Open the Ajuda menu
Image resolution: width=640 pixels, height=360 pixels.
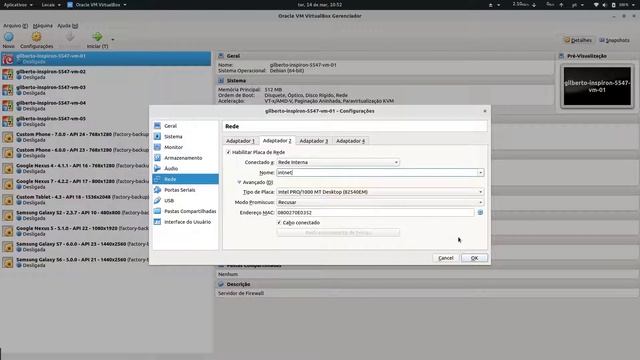click(x=67, y=26)
